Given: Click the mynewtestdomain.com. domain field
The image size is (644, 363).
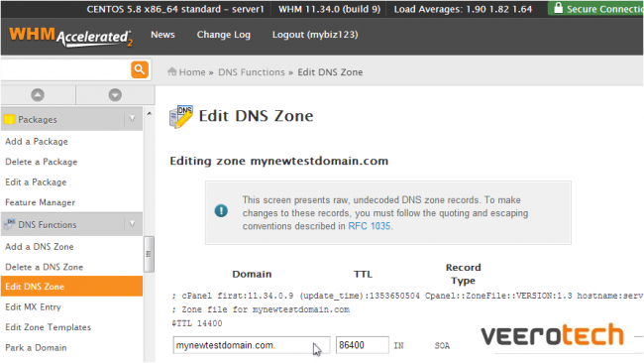Looking at the screenshot, I should [x=252, y=345].
